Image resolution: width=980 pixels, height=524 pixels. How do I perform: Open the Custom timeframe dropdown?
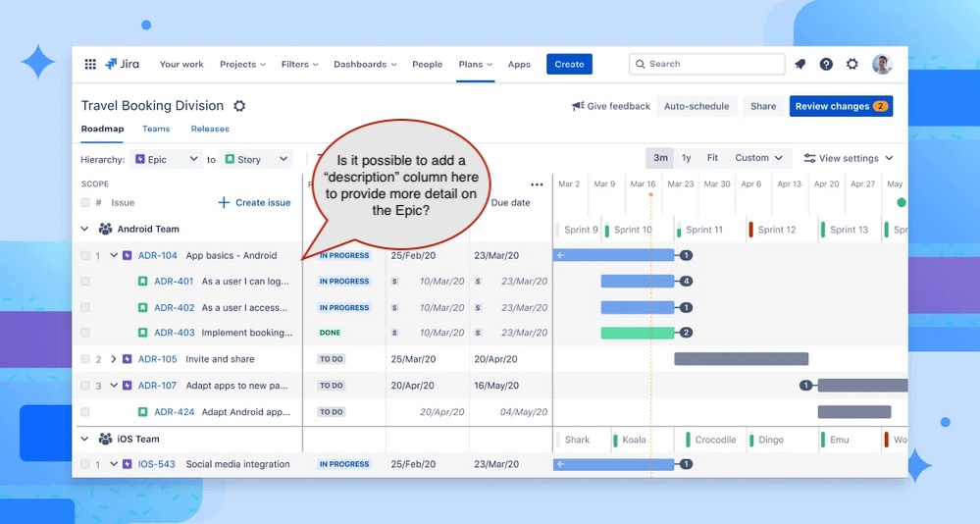pyautogui.click(x=758, y=158)
